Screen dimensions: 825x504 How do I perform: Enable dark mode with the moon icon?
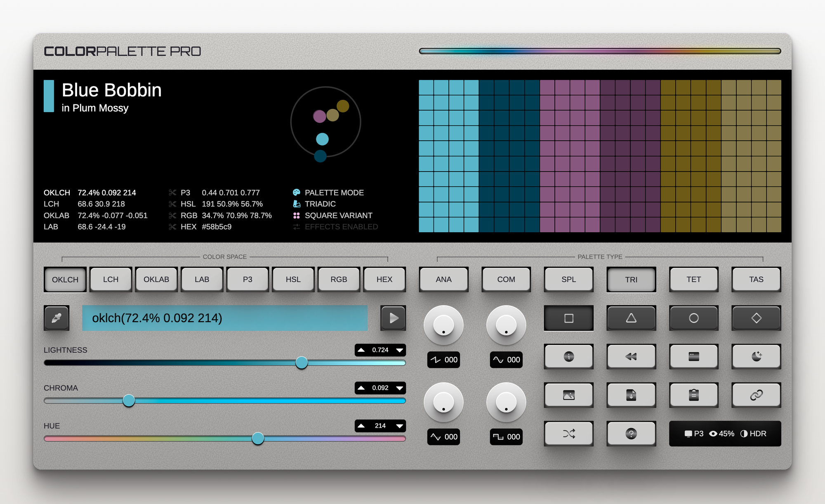pos(756,356)
